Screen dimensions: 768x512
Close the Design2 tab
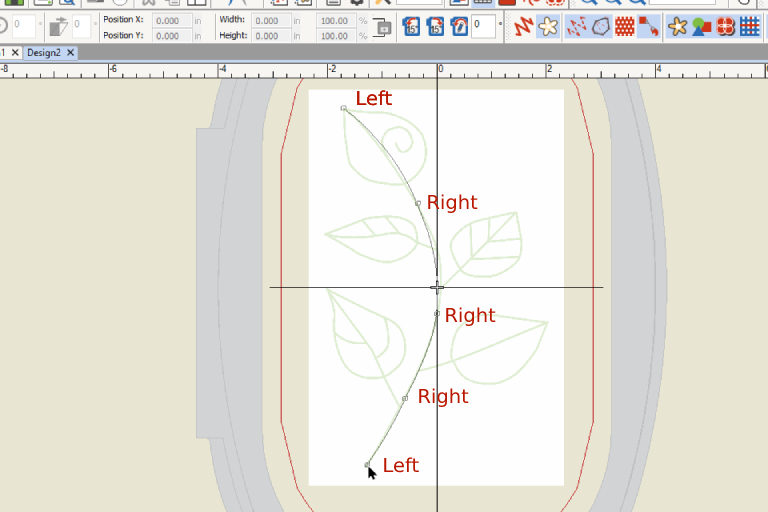tap(71, 52)
